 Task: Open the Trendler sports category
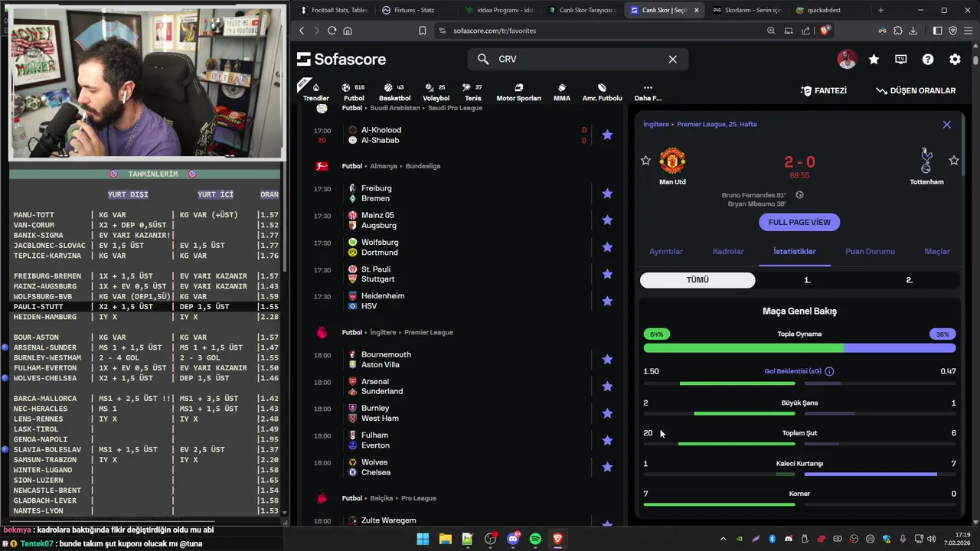(x=315, y=92)
